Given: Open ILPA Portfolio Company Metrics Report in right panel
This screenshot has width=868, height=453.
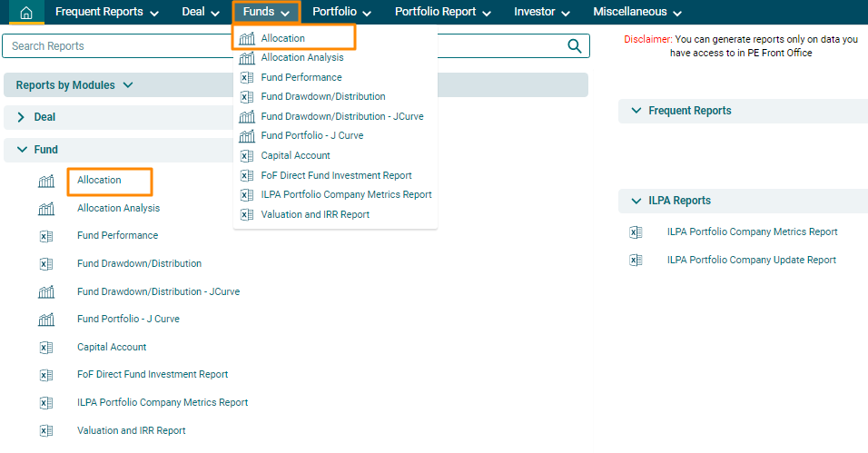Looking at the screenshot, I should (752, 231).
